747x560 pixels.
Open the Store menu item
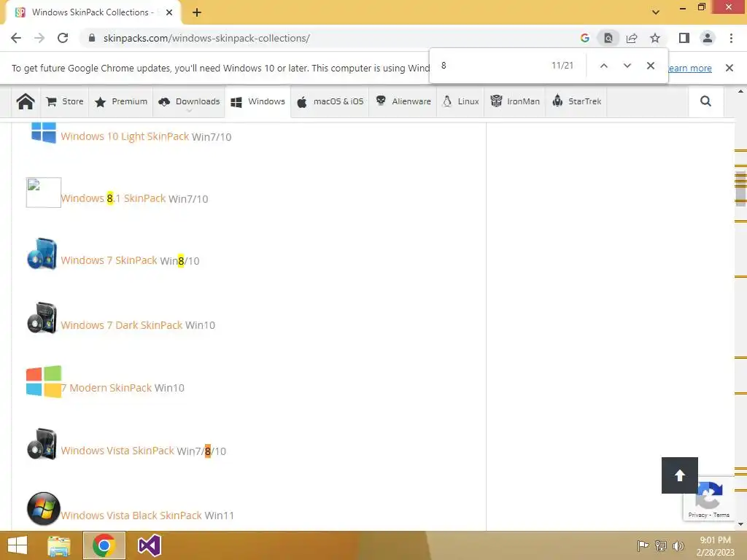click(x=65, y=101)
